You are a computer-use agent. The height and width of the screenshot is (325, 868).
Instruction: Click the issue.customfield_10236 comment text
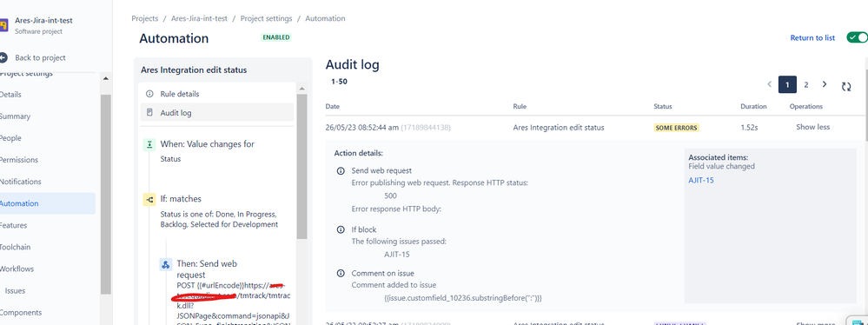tap(463, 298)
